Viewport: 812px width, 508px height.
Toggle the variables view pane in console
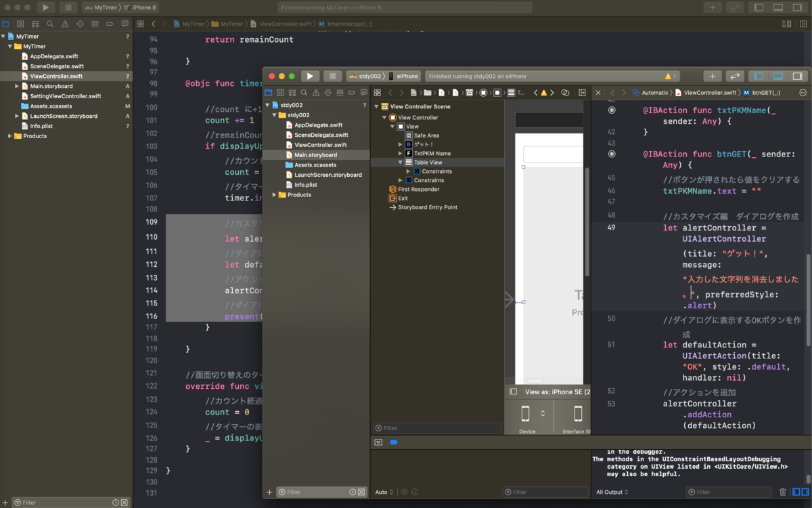[796, 492]
